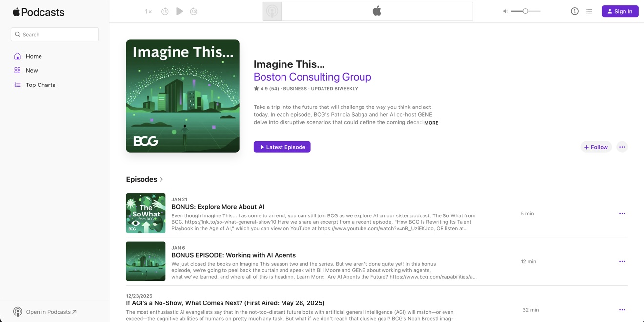Select New in the sidebar
The height and width of the screenshot is (322, 644).
click(x=31, y=70)
